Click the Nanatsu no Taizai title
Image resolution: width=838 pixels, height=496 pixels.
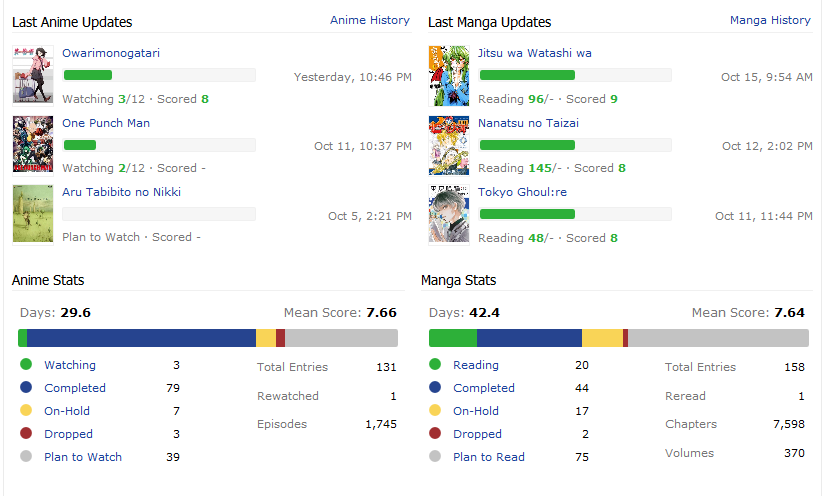click(528, 123)
